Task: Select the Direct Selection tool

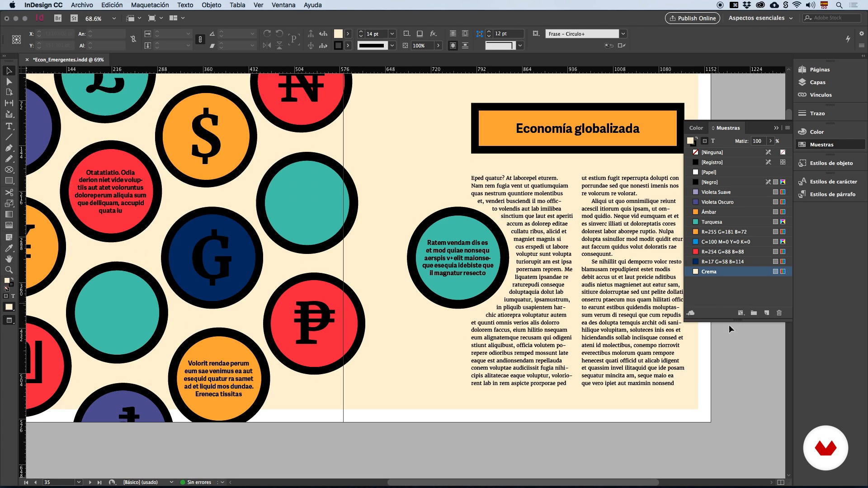Action: pyautogui.click(x=9, y=82)
